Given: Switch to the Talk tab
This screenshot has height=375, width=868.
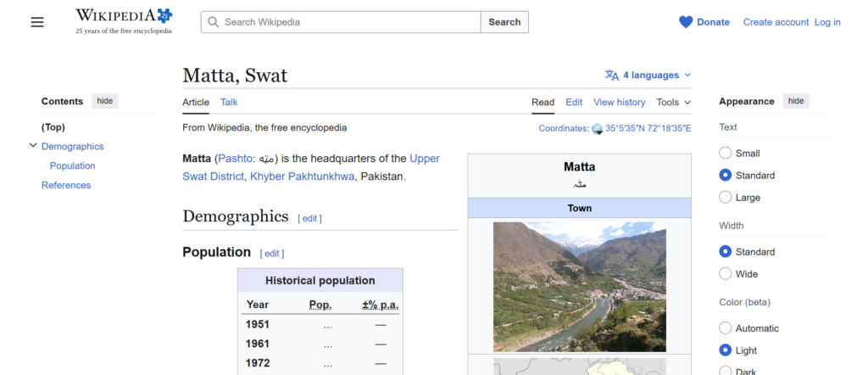Looking at the screenshot, I should tap(229, 102).
